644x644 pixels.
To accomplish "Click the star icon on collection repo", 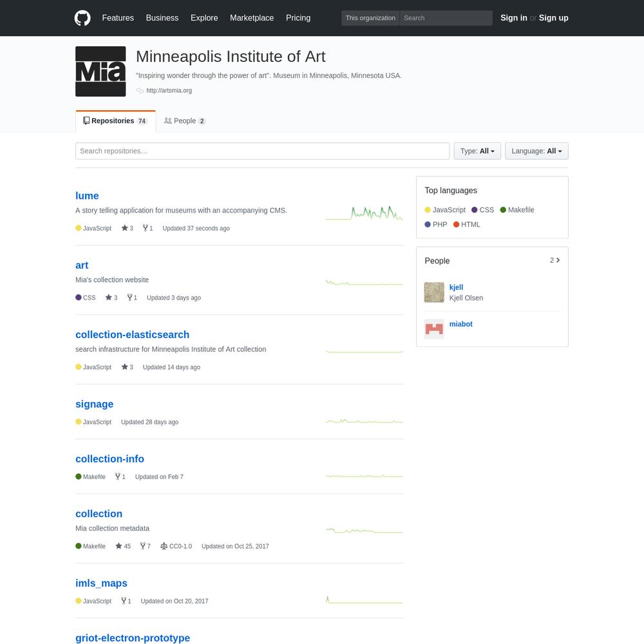I will click(118, 546).
